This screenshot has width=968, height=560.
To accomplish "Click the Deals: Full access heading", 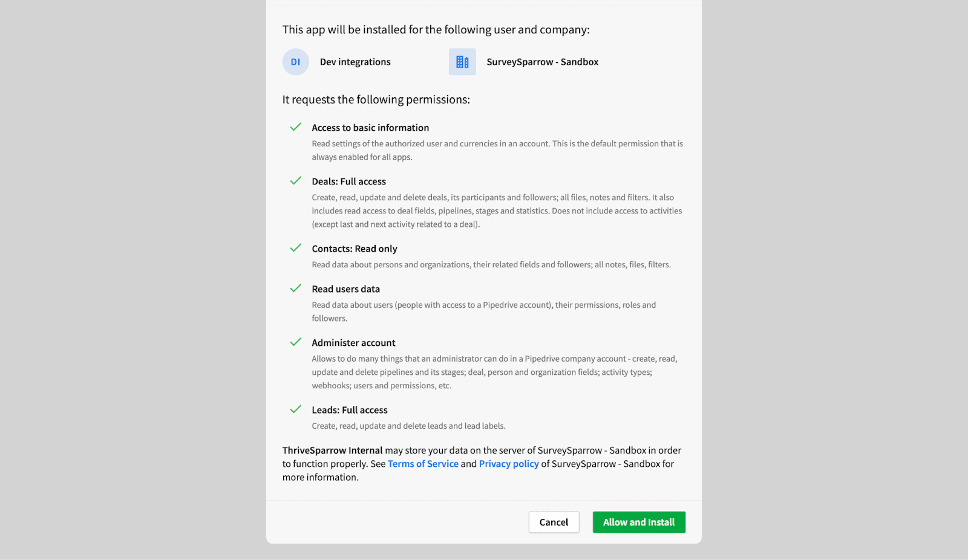I will 348,181.
